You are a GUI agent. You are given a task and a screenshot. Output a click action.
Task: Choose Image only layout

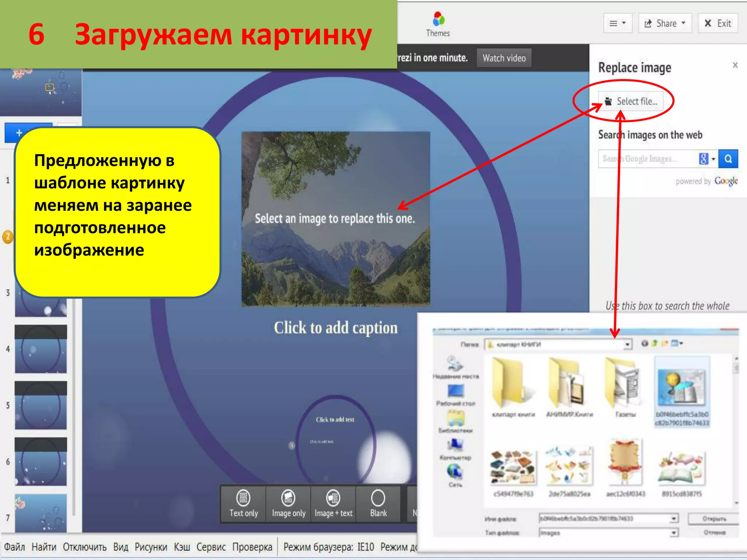[288, 504]
